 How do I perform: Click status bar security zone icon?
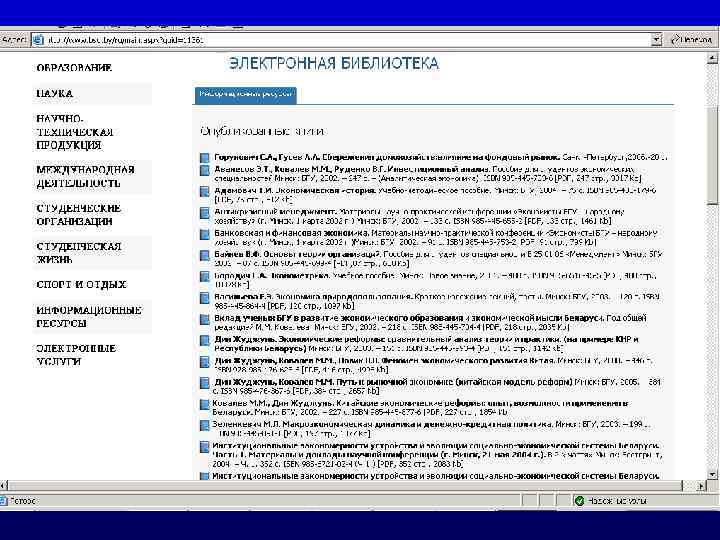click(579, 501)
